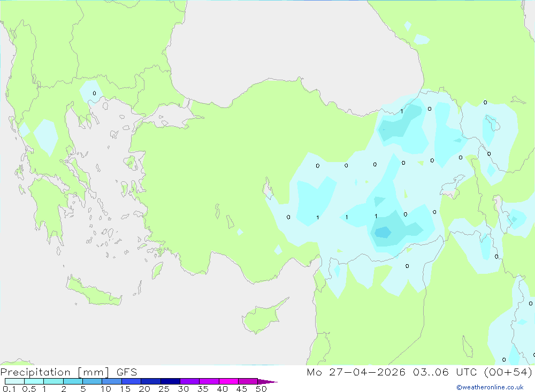This screenshot has width=535, height=392.
Task: Click the legend value "0.5"
Action: [x=29, y=389]
